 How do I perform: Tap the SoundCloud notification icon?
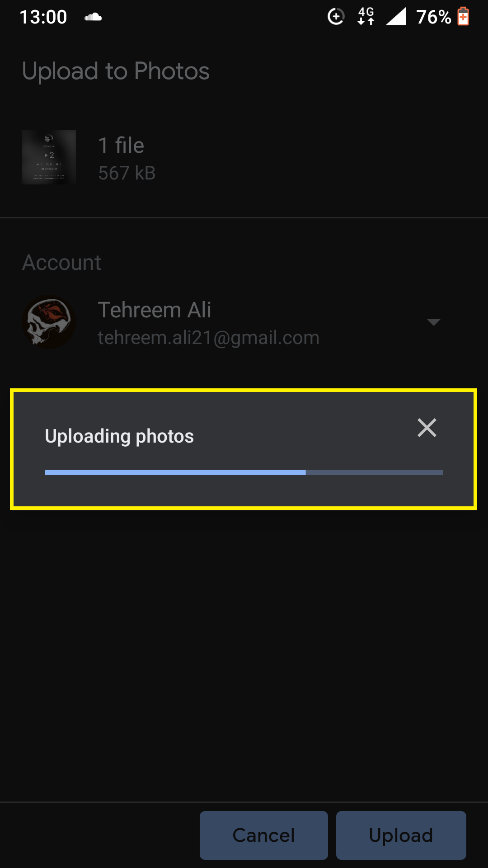click(x=93, y=17)
